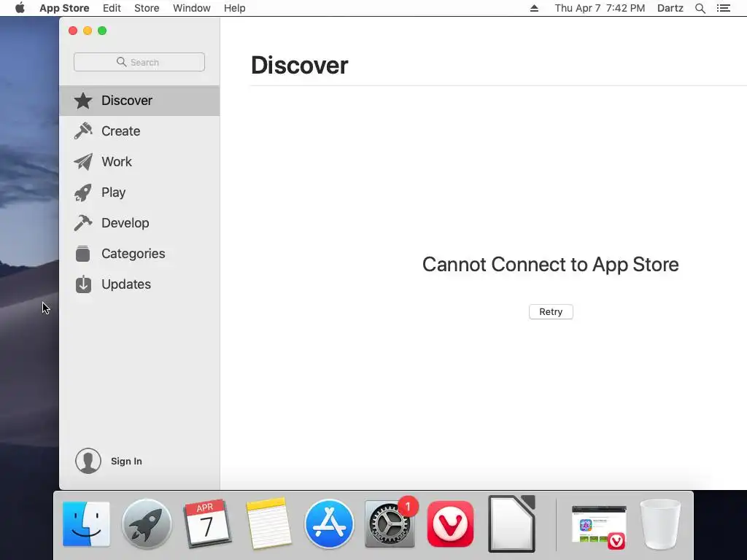Viewport: 747px width, 560px height.
Task: Open Launchpad rocket in the Dock
Action: (147, 524)
